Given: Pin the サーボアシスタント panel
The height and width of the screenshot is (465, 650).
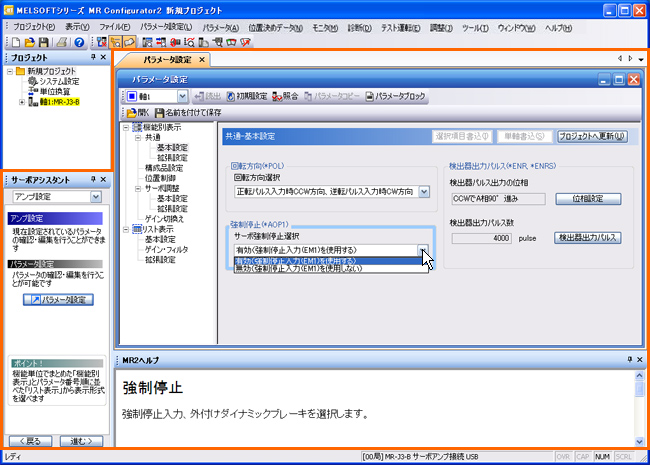Looking at the screenshot, I should point(92,180).
